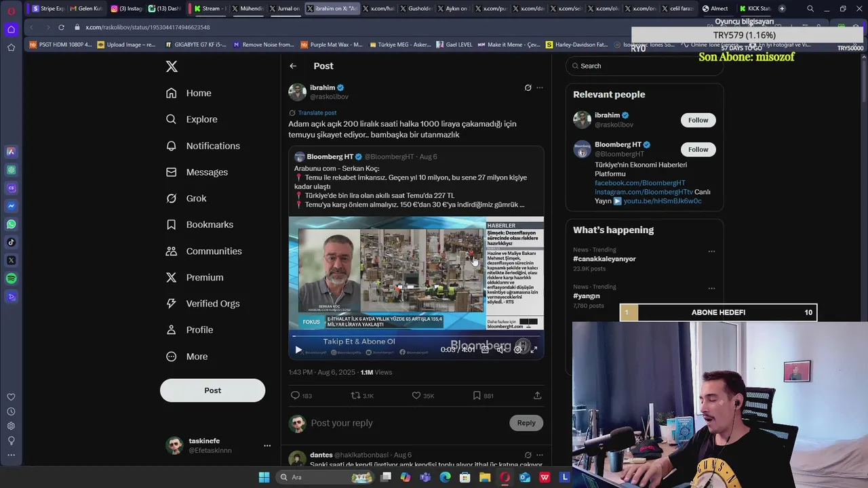The image size is (868, 488).
Task: Open Verified Orgs in the sidebar
Action: tap(203, 304)
